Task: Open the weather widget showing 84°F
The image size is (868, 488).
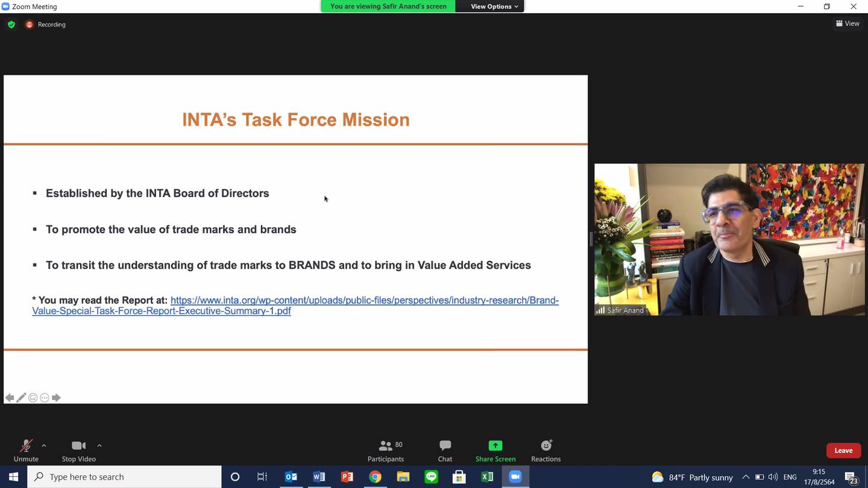Action: click(692, 477)
